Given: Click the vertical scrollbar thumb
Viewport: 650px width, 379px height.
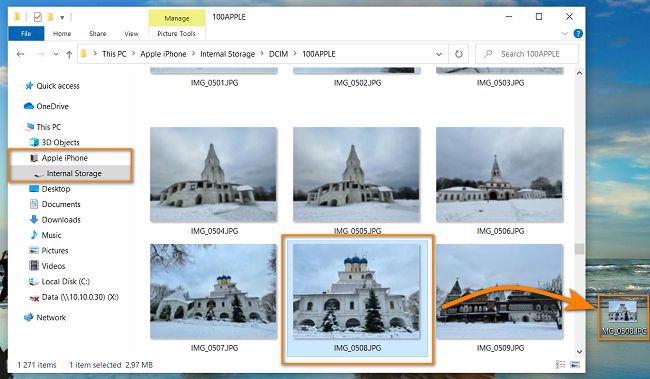Looking at the screenshot, I should (579, 249).
